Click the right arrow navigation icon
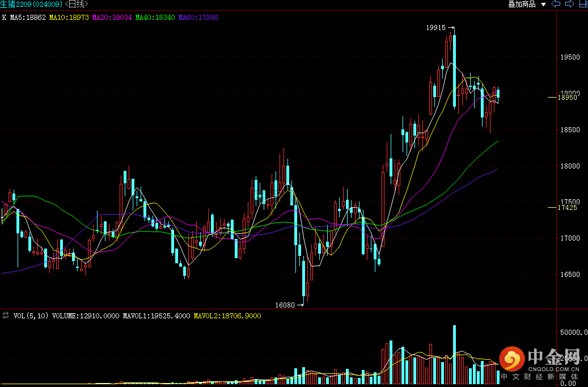Screen dimensions: 588x387 [570, 4]
